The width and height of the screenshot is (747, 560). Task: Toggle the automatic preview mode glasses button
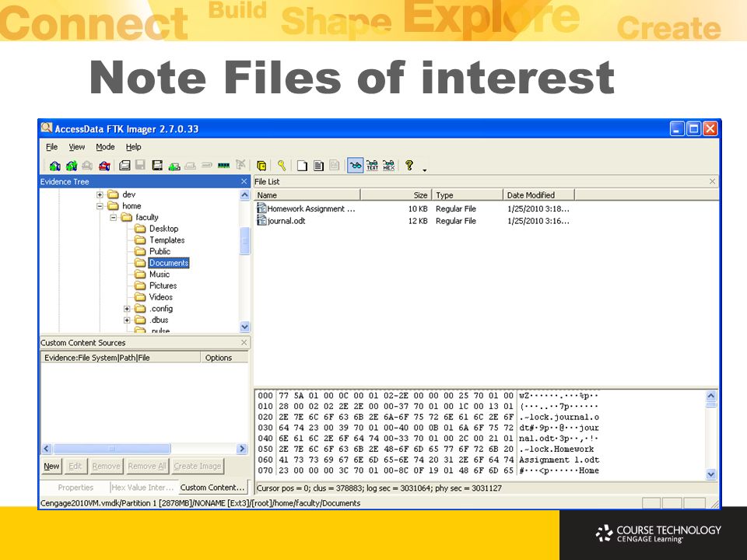(356, 165)
